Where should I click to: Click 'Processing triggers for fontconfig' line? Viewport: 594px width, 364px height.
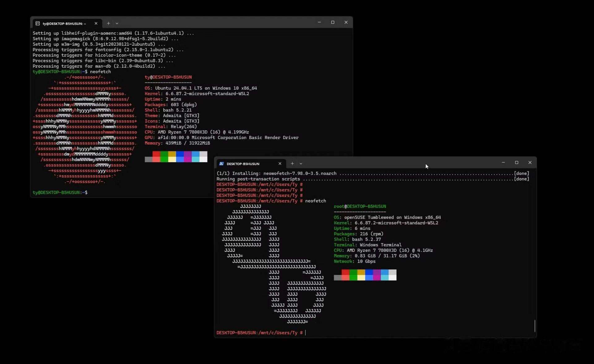click(x=108, y=50)
